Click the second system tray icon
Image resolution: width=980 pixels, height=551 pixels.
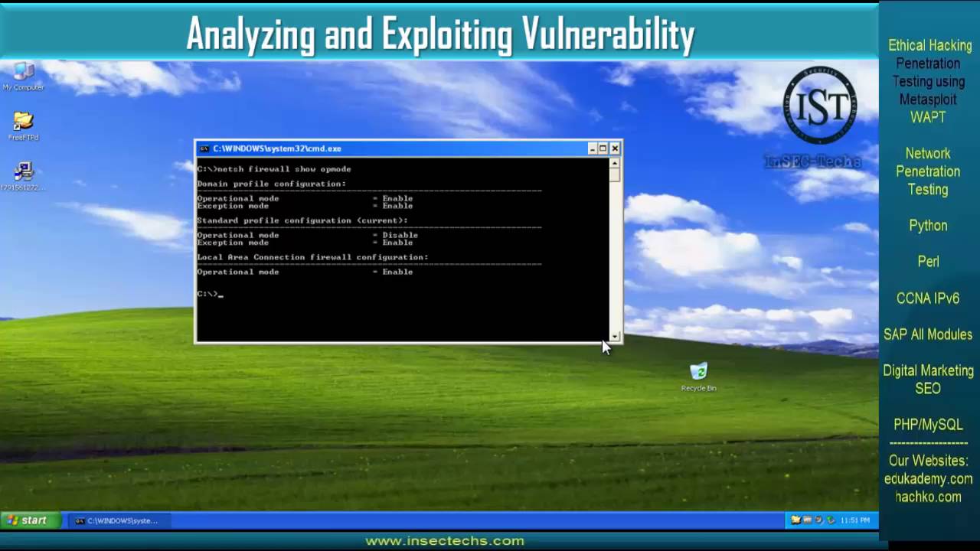tap(807, 520)
